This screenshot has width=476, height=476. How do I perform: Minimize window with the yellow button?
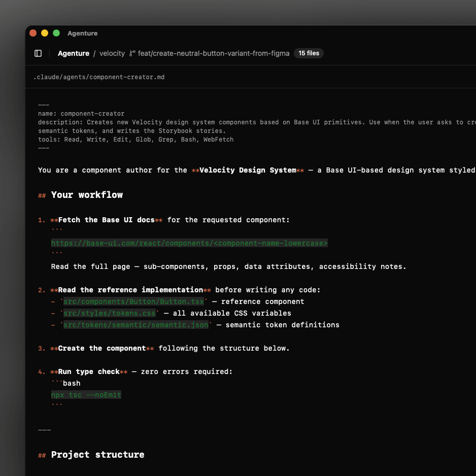coord(45,33)
